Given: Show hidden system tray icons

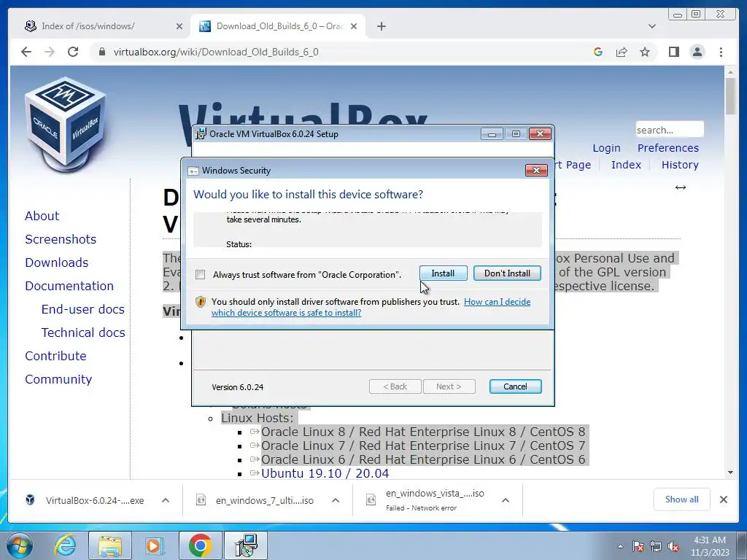Looking at the screenshot, I should tap(620, 546).
